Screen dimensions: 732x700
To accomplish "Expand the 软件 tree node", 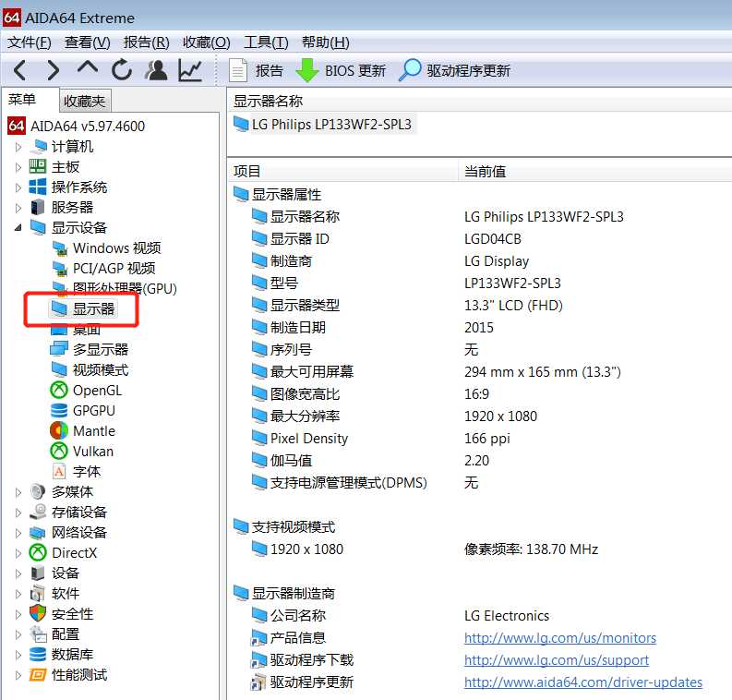I will click(18, 594).
